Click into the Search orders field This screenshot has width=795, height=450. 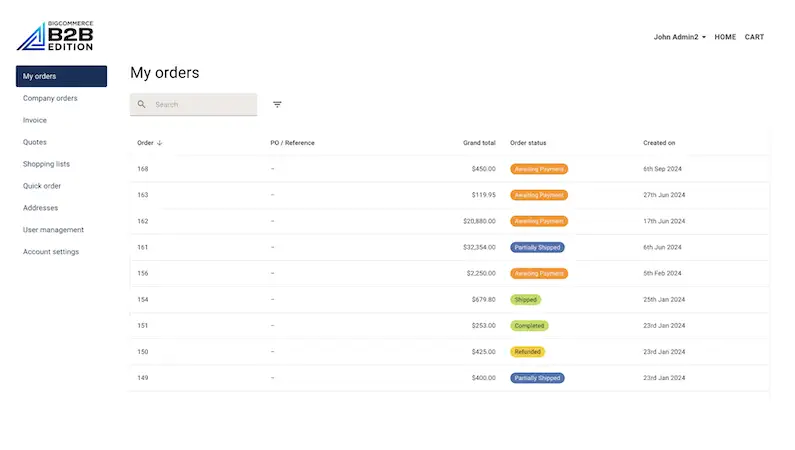(202, 104)
